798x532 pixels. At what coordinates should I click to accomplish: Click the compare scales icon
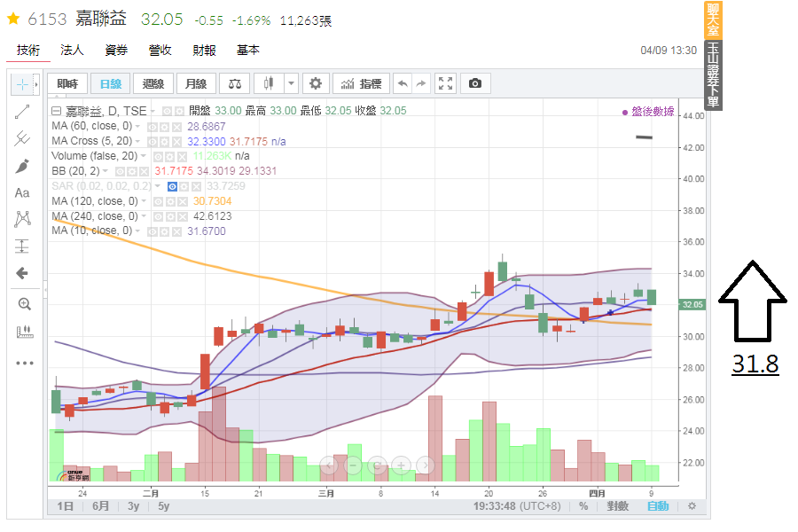click(235, 83)
